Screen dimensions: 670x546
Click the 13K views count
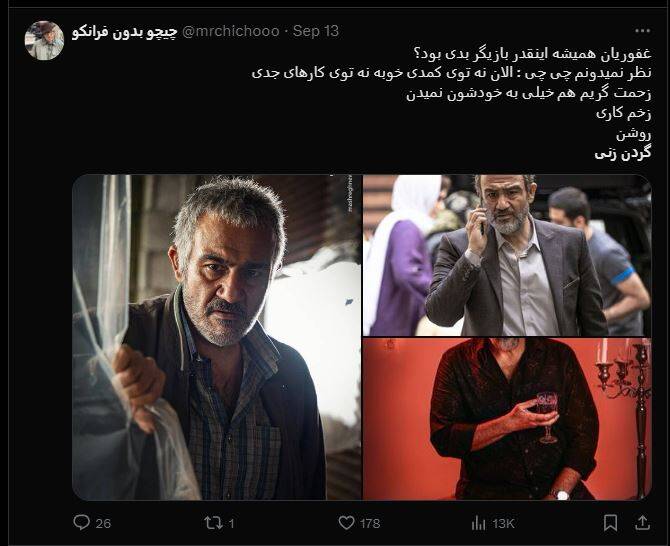[x=503, y=523]
